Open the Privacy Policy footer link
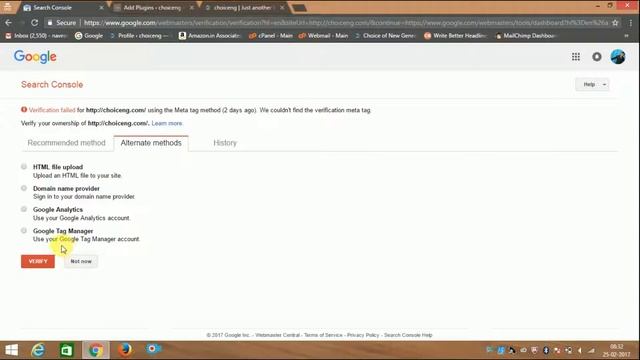This screenshot has height=360, width=640. click(x=363, y=335)
